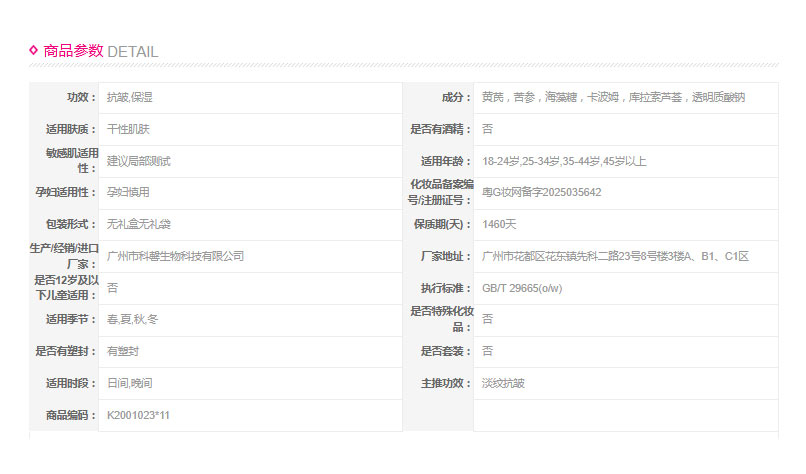Screen dimensions: 806x474
Task: Click the 1460天 shelf life value
Action: tap(499, 224)
